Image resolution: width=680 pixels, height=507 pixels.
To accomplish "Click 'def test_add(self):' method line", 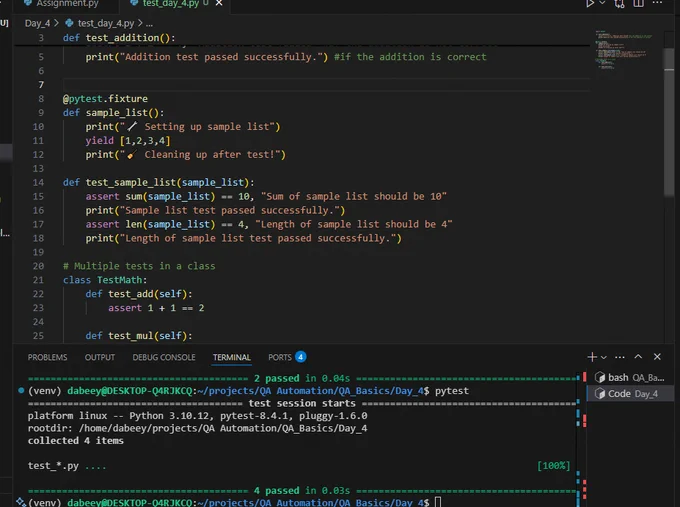I will 139,294.
